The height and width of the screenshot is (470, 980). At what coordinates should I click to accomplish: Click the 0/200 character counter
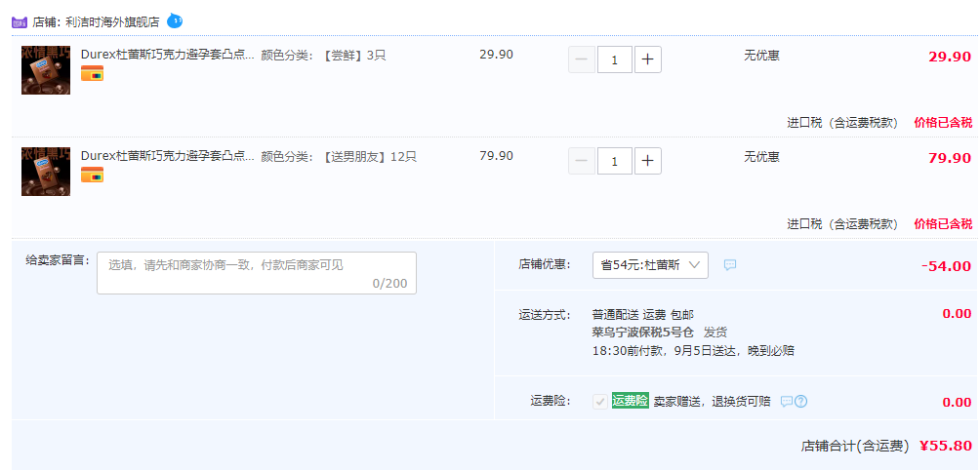click(389, 284)
